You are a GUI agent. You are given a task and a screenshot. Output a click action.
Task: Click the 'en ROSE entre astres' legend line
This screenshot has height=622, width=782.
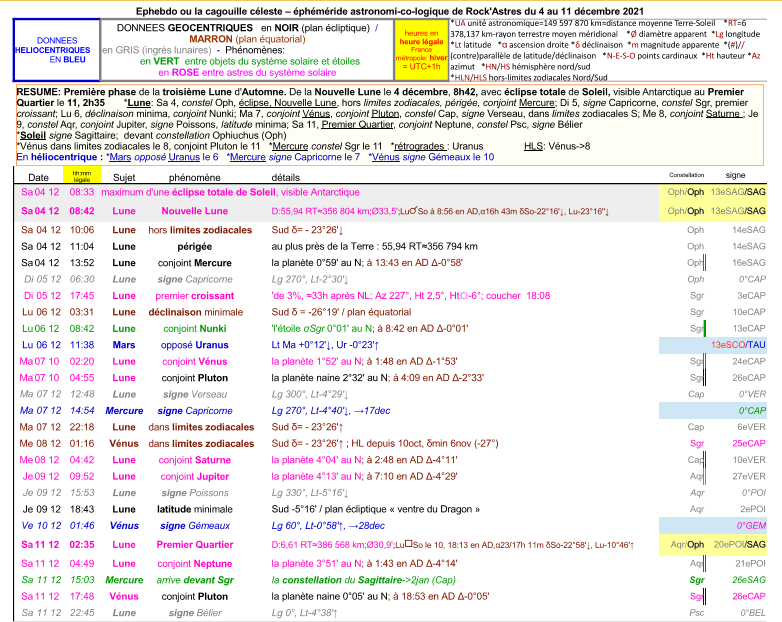[247, 73]
